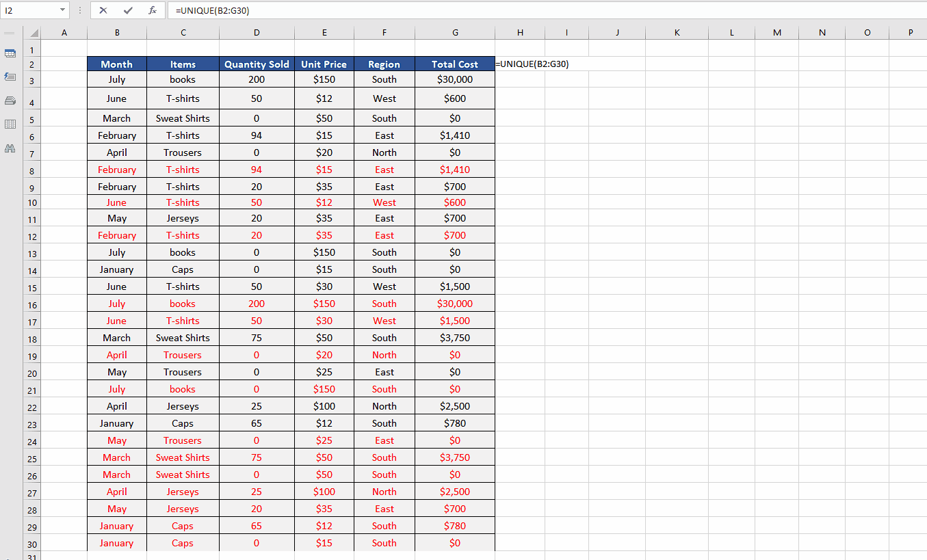Select the Total Cost header cell
Viewport: 927px width, 560px height.
(455, 64)
